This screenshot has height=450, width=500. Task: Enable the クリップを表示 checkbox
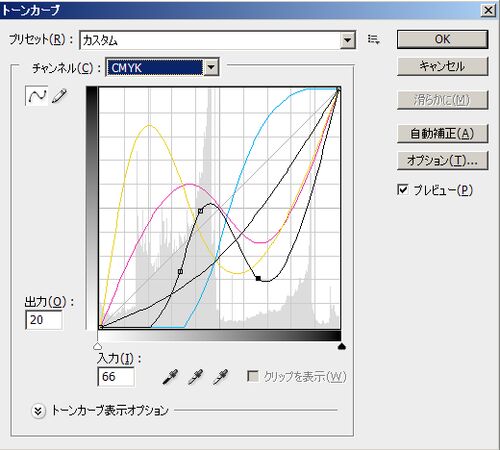click(253, 377)
